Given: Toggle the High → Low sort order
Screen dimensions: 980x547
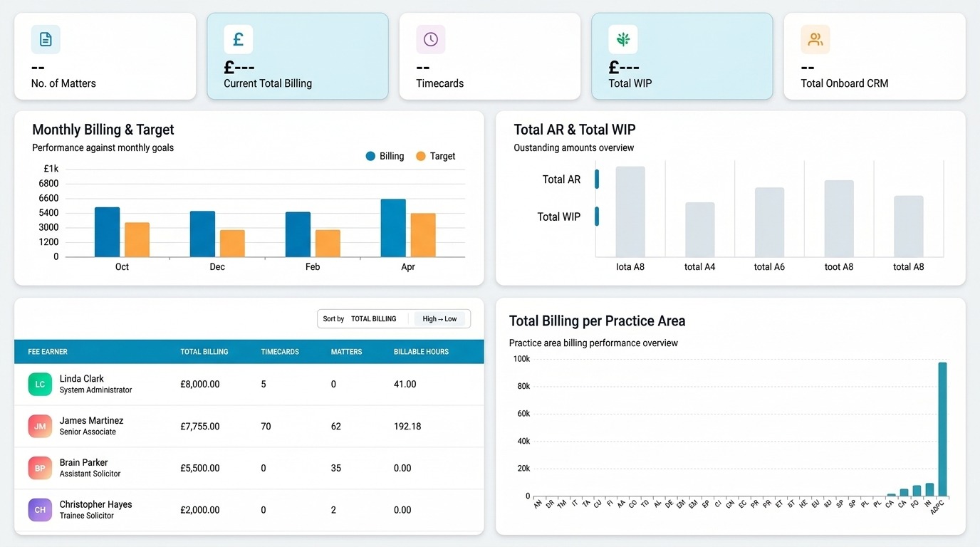Looking at the screenshot, I should coord(439,319).
